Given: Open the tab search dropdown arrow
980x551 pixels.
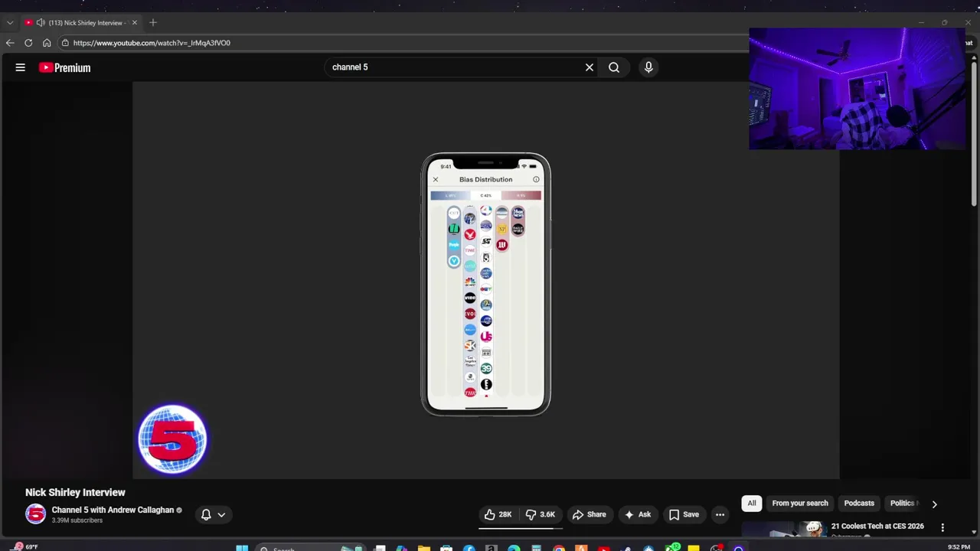Looking at the screenshot, I should click(x=10, y=23).
